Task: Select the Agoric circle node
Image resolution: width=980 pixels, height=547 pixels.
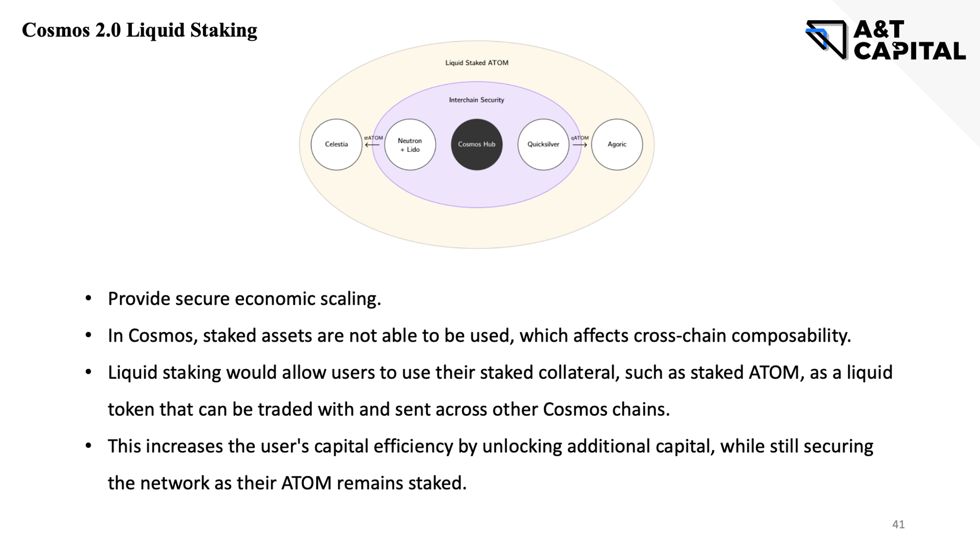Action: [x=616, y=145]
